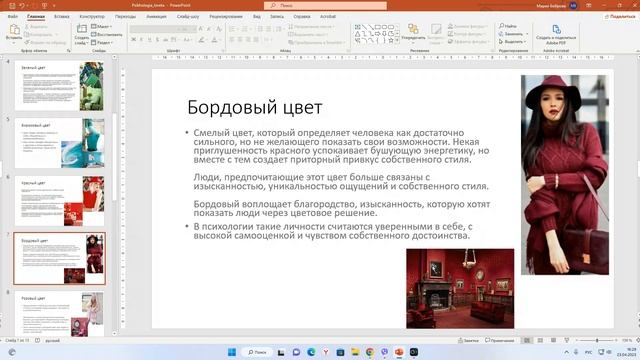Select the red color slide 6 thumbnail
This screenshot has height=360, width=640.
(x=59, y=201)
